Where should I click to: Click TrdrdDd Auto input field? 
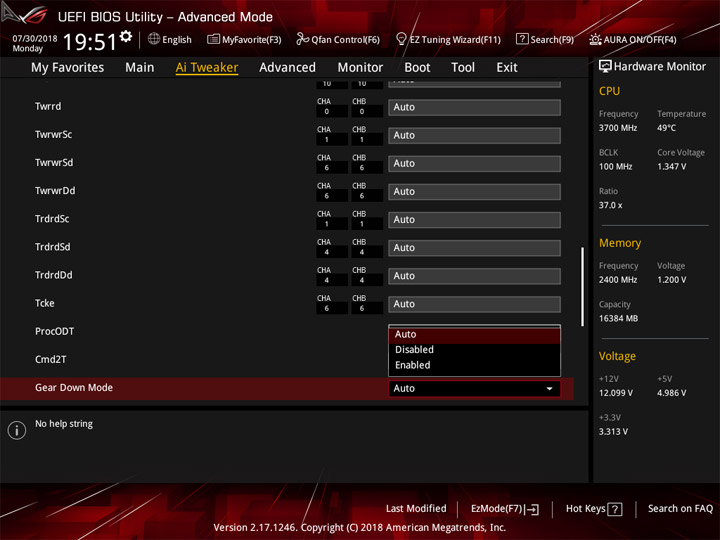coord(474,276)
